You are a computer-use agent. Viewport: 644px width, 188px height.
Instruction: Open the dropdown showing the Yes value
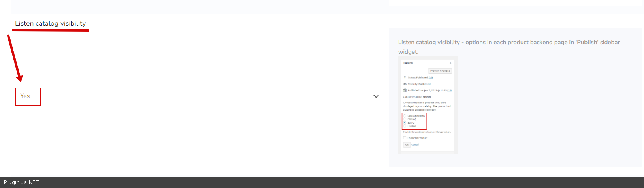[x=198, y=96]
